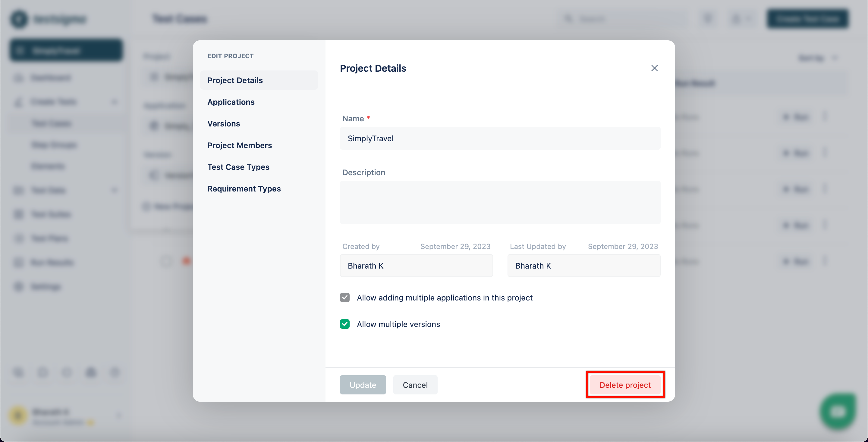
Task: Toggle Allow adding multiple applications checkbox
Action: (344, 297)
